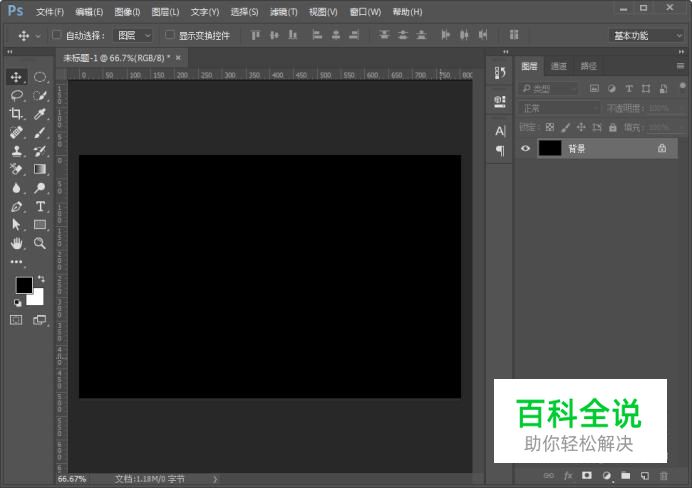Select the Hand tool

(x=16, y=243)
